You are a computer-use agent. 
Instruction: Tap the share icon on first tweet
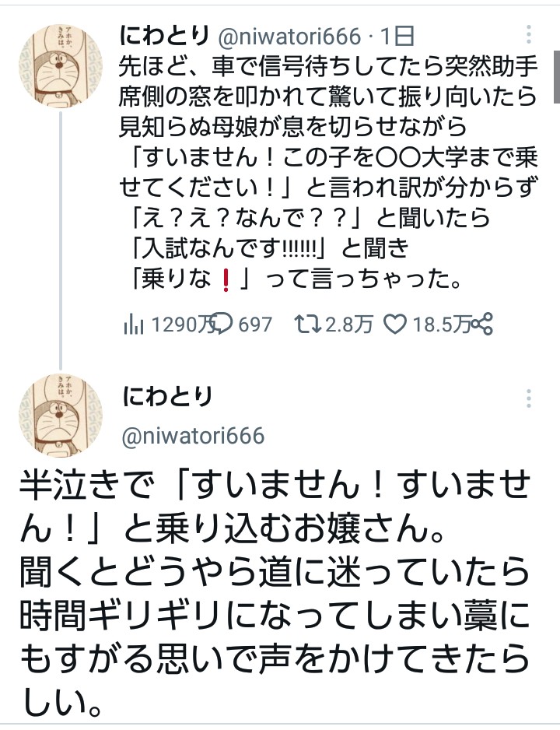(x=482, y=324)
